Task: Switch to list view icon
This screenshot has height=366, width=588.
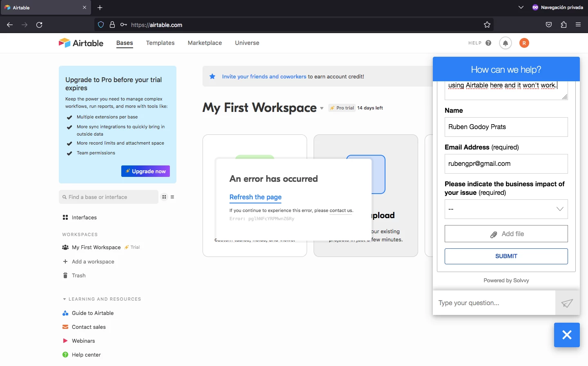Action: [x=172, y=197]
